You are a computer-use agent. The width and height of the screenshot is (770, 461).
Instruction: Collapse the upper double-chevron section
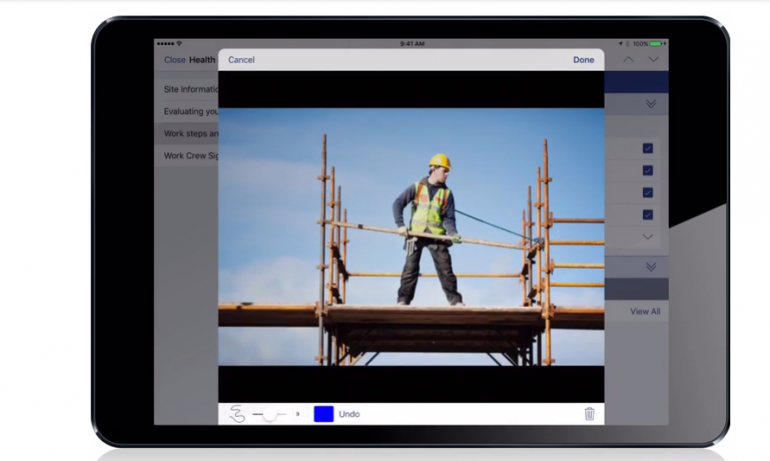650,104
